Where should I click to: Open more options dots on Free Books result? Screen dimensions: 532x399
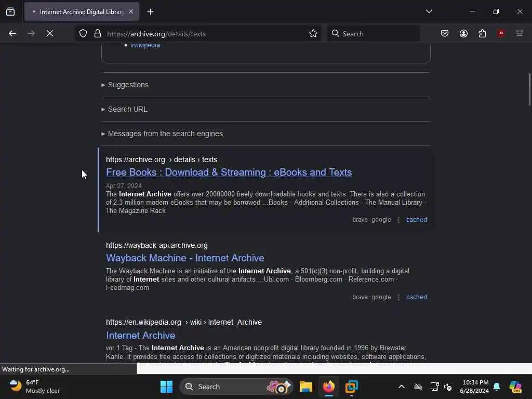pyautogui.click(x=398, y=220)
